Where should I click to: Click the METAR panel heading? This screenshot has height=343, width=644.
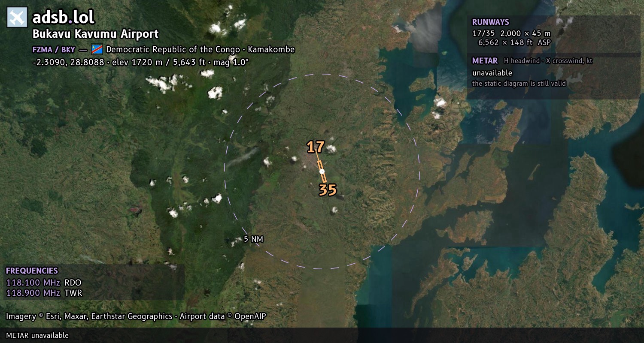(485, 61)
